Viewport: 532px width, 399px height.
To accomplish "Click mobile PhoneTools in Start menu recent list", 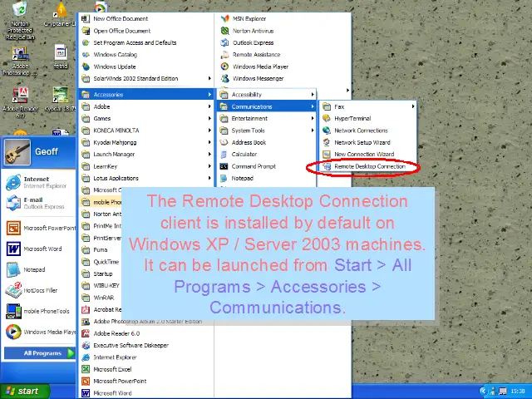I will (39, 311).
